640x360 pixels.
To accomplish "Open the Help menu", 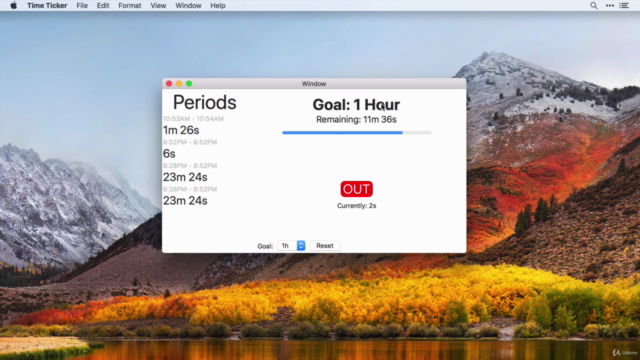I will point(218,5).
